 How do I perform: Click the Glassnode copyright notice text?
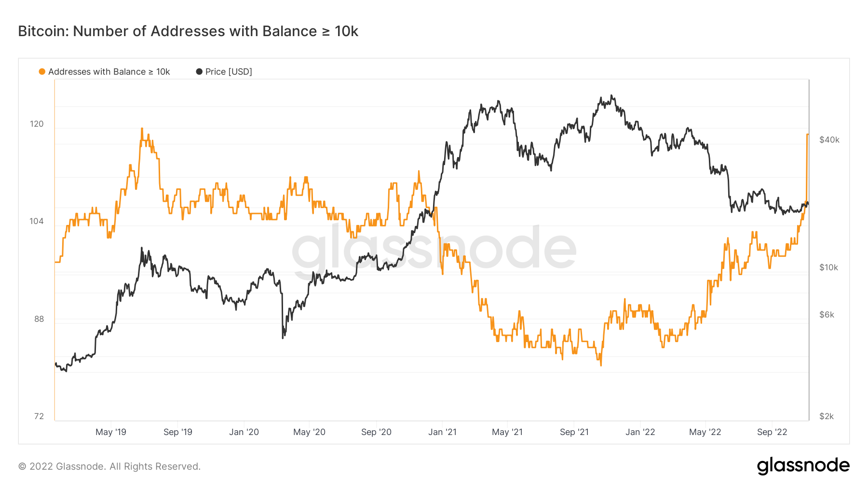(x=109, y=466)
